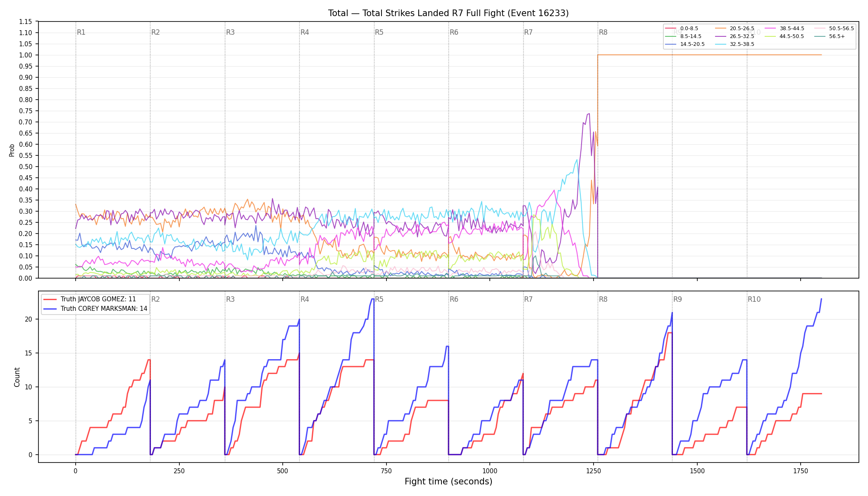Select the 0.0-8.5 legend line swatch

pos(671,29)
